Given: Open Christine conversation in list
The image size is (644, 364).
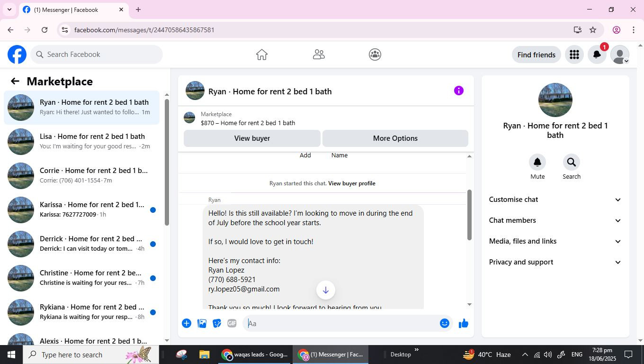Looking at the screenshot, I should coord(81,278).
